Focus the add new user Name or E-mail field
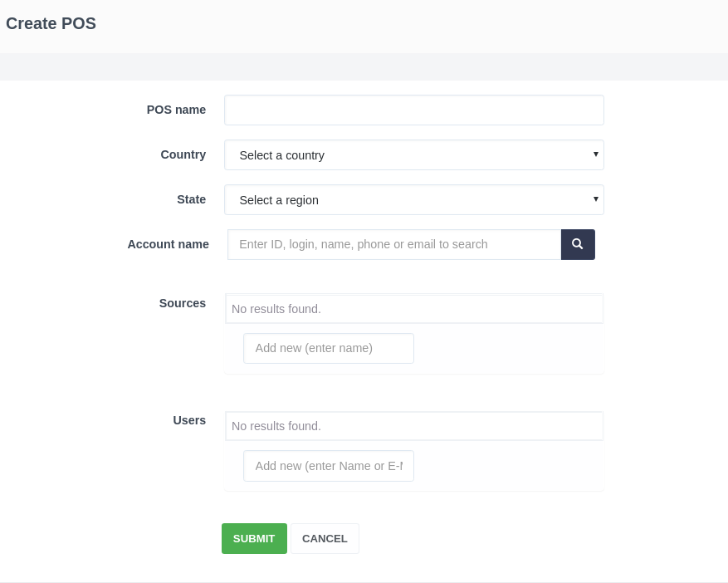The image size is (728, 583). [329, 466]
